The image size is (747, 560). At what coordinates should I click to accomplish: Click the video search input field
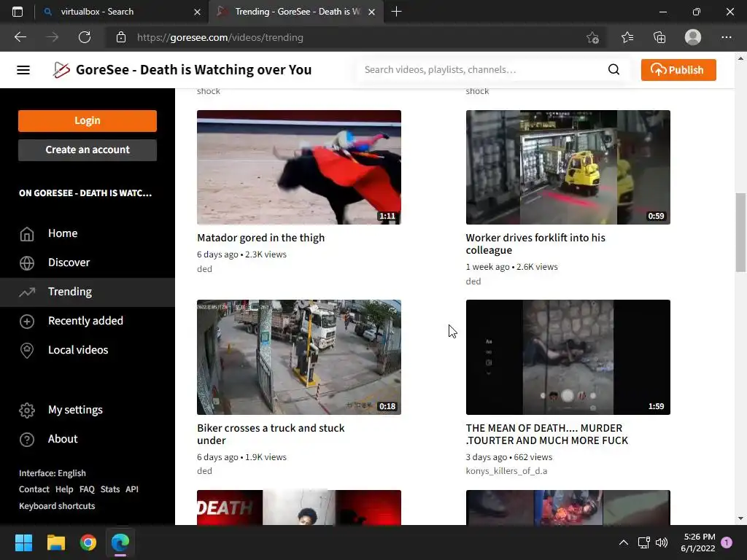[481, 69]
